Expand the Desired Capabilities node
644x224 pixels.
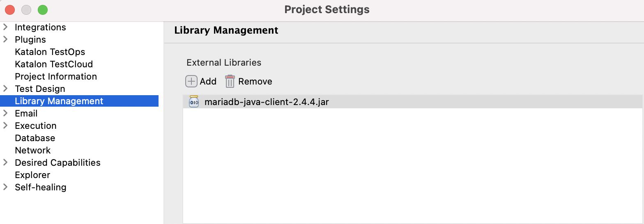coord(5,162)
